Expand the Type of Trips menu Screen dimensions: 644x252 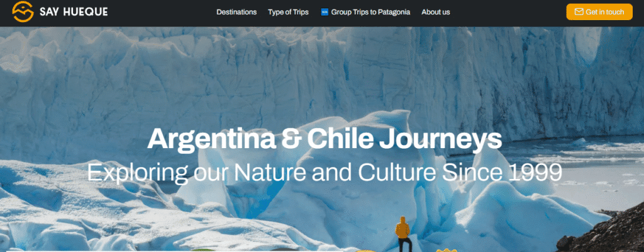[288, 12]
